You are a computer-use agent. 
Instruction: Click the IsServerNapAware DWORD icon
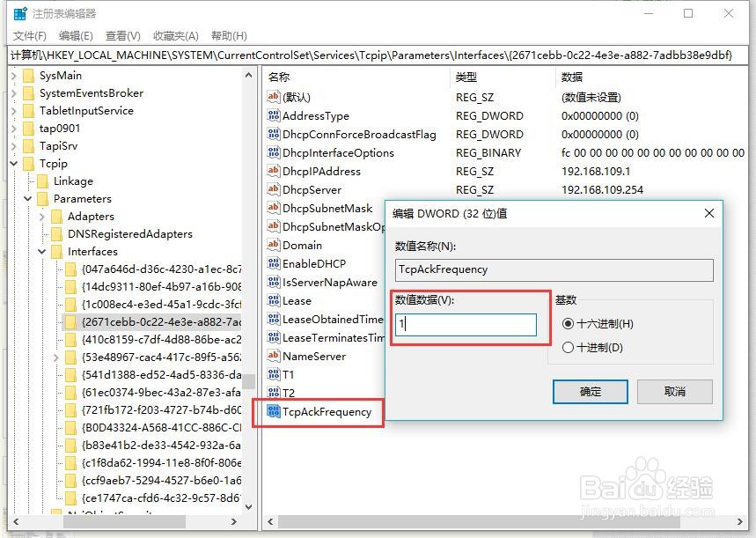tap(274, 282)
